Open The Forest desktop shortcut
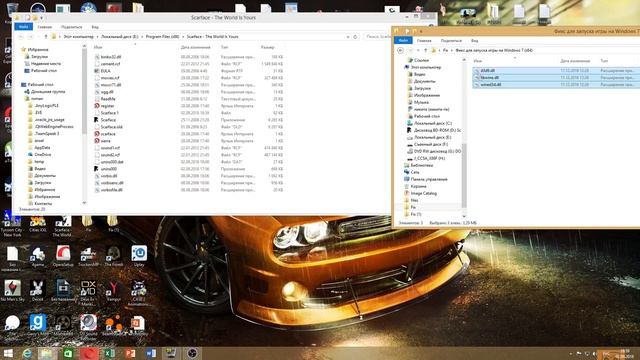 (113, 256)
